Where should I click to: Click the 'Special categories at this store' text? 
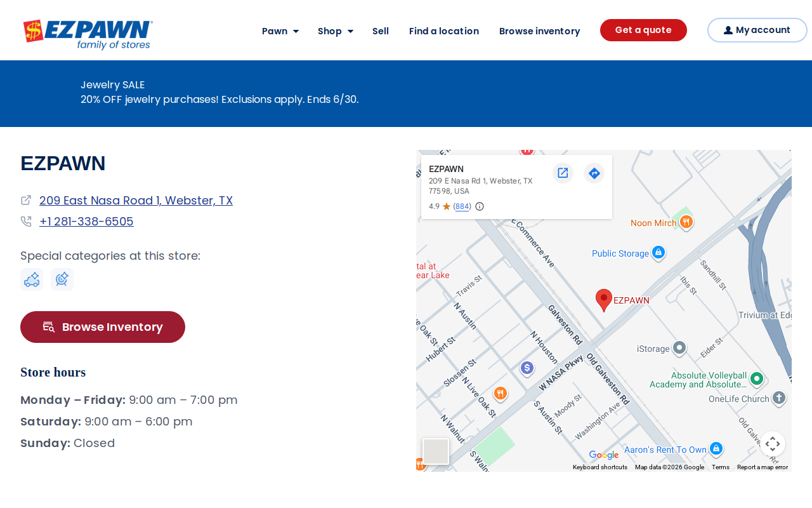(x=110, y=256)
